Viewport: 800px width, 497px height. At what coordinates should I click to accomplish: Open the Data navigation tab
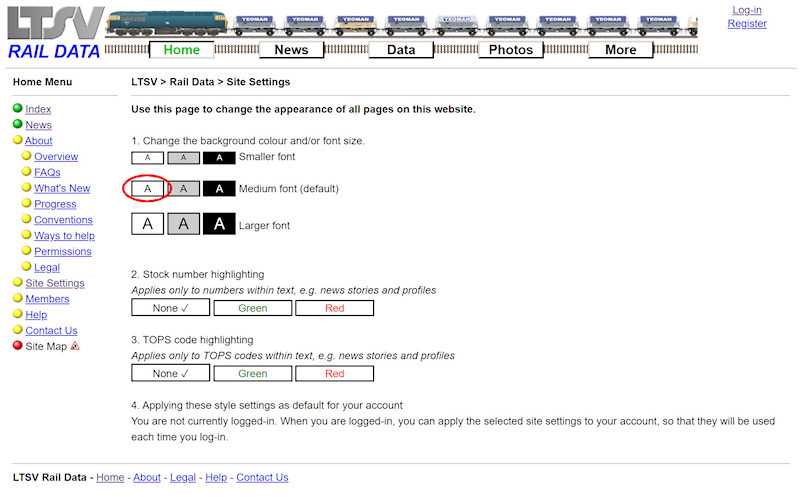click(401, 50)
